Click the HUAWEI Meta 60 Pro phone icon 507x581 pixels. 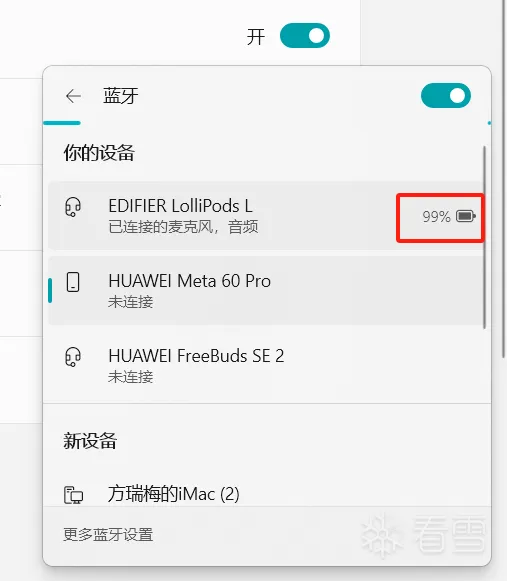[73, 282]
